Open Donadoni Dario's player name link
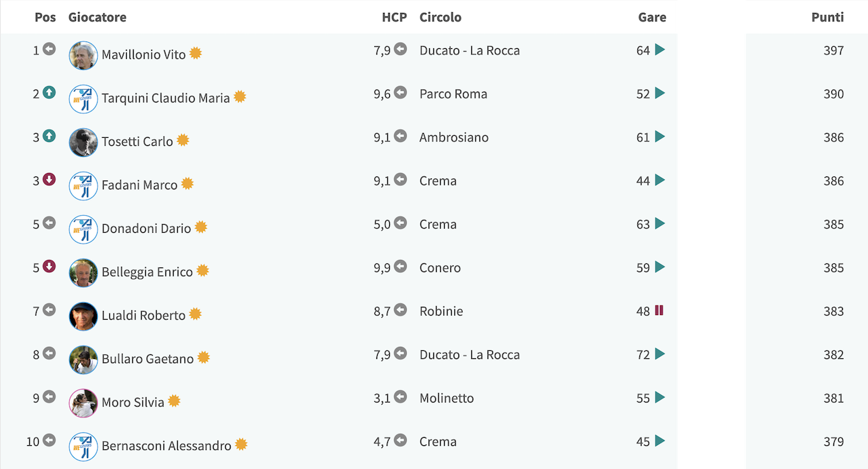 coord(146,228)
